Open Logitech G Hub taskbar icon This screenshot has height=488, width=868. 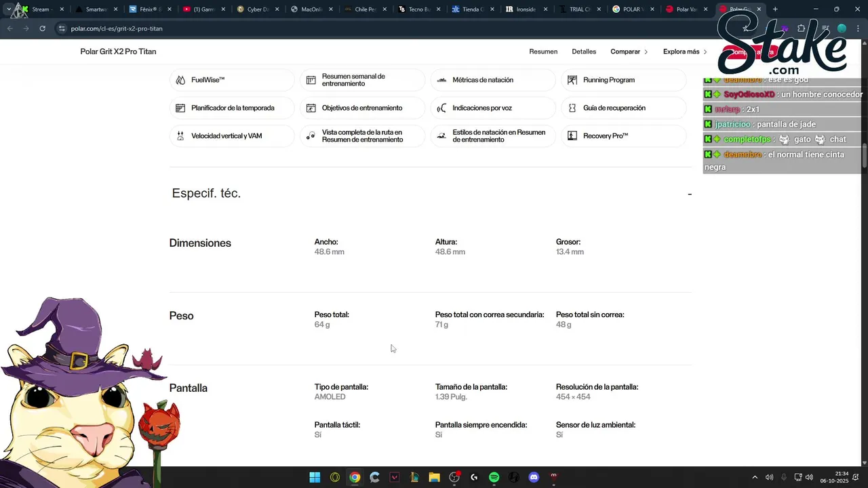tap(474, 477)
